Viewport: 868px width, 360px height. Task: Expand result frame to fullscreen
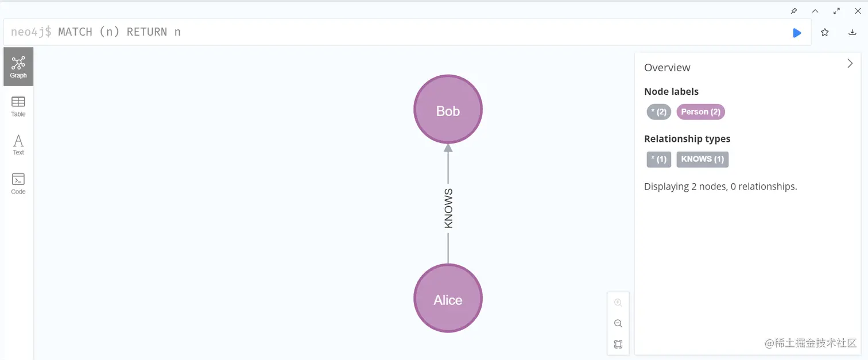click(x=836, y=11)
